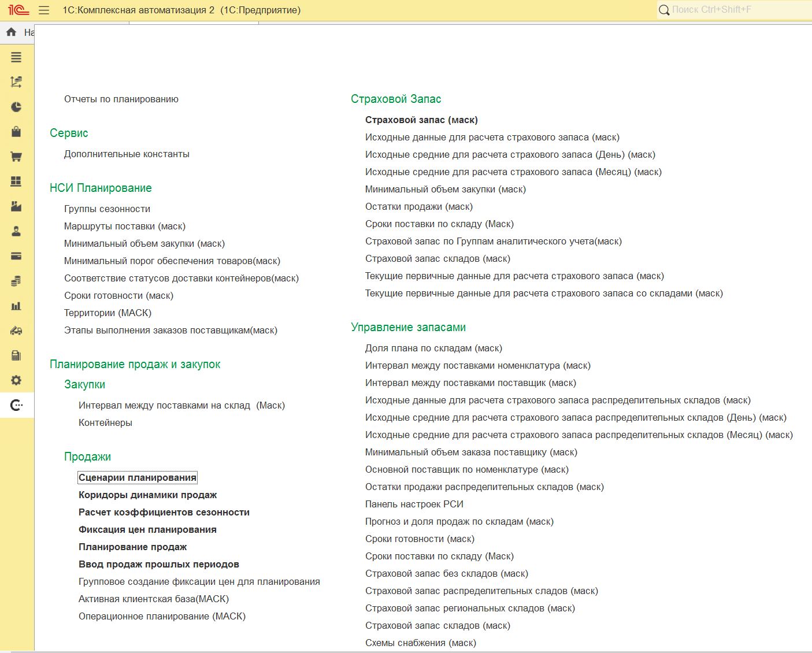Open Текущие первичные данные для расчета страхового запаса со складами (маск)

pyautogui.click(x=544, y=294)
